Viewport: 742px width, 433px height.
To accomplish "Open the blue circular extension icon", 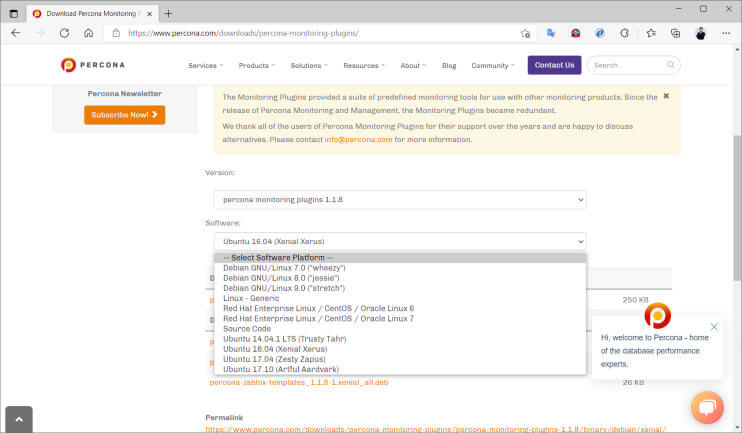I will coord(600,33).
